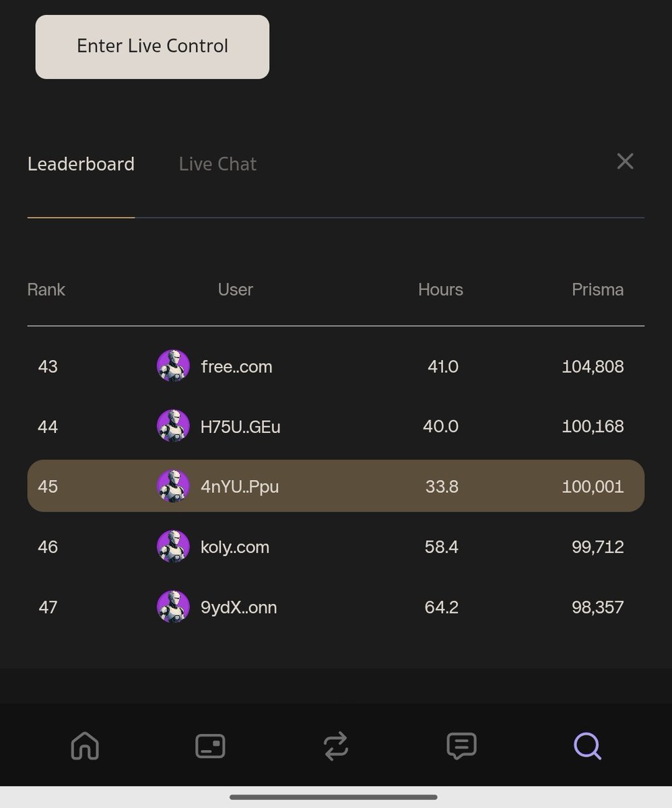Click the robot avatar of 9ydX..onn
The image size is (672, 808).
click(x=173, y=607)
